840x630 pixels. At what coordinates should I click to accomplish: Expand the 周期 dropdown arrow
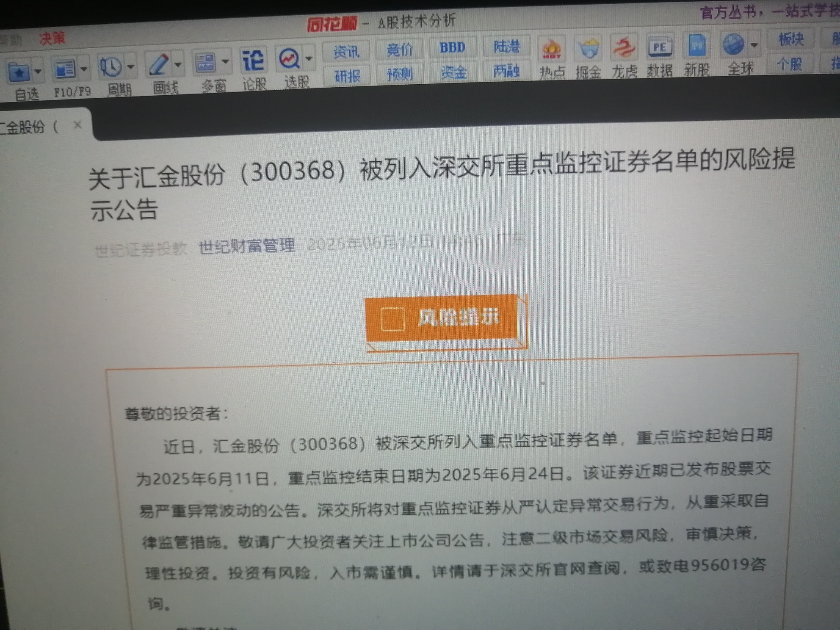pos(130,66)
